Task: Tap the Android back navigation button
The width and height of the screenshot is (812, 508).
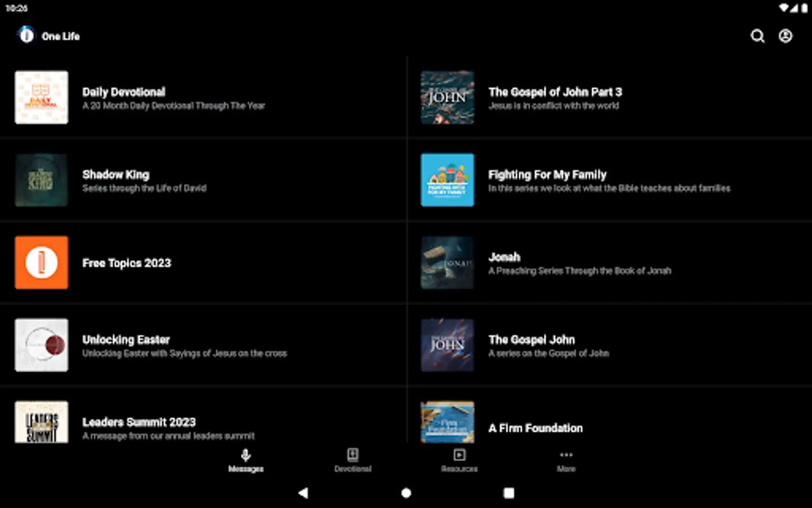Action: tap(303, 493)
